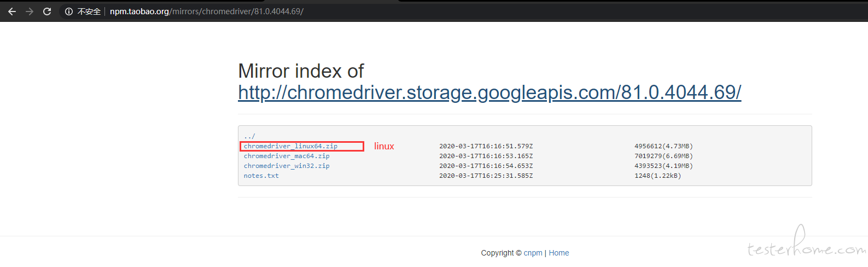Click the 2020-03-17T16:25:31.585Z timestamp
The image size is (868, 267).
click(x=486, y=176)
